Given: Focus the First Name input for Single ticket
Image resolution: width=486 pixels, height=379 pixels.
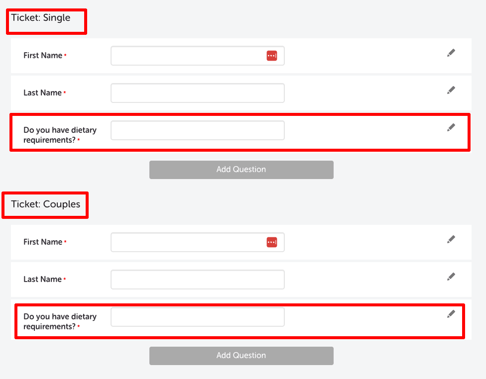Looking at the screenshot, I should pyautogui.click(x=198, y=56).
